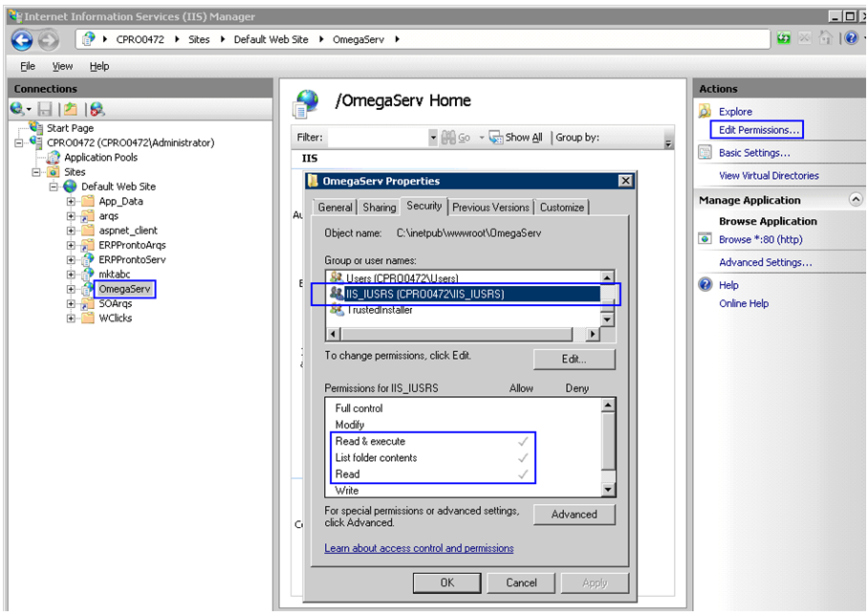The width and height of the screenshot is (868, 615).
Task: Click the Show All icon in filter bar
Action: tap(495, 138)
